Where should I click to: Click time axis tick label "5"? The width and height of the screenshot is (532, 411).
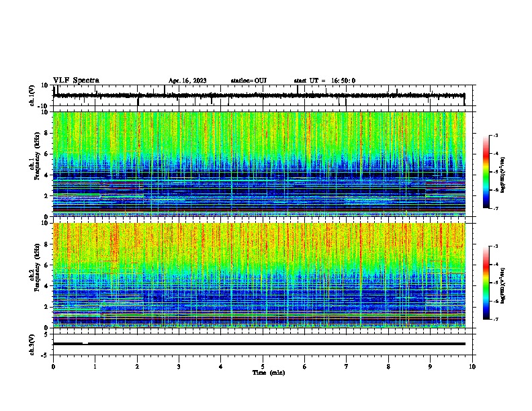[263, 367]
